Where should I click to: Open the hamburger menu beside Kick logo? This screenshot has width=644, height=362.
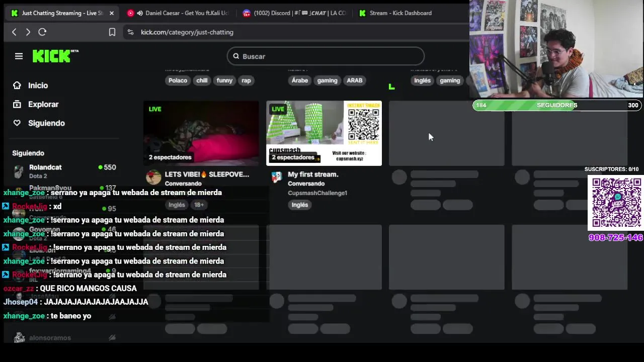[19, 56]
